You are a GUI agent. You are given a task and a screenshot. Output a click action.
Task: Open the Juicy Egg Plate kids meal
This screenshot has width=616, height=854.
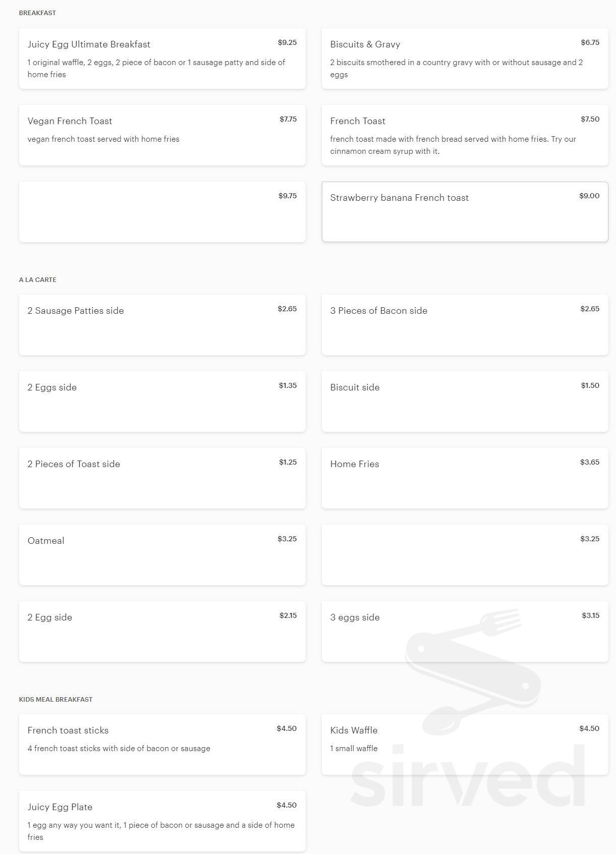(162, 821)
